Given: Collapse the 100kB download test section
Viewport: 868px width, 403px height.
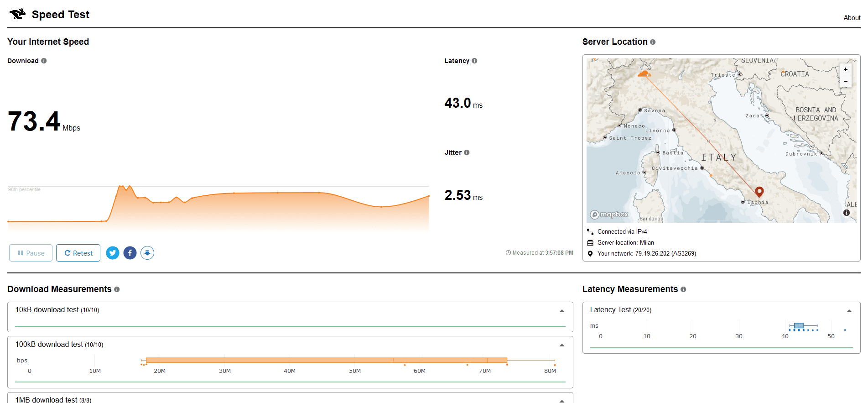Looking at the screenshot, I should click(562, 345).
